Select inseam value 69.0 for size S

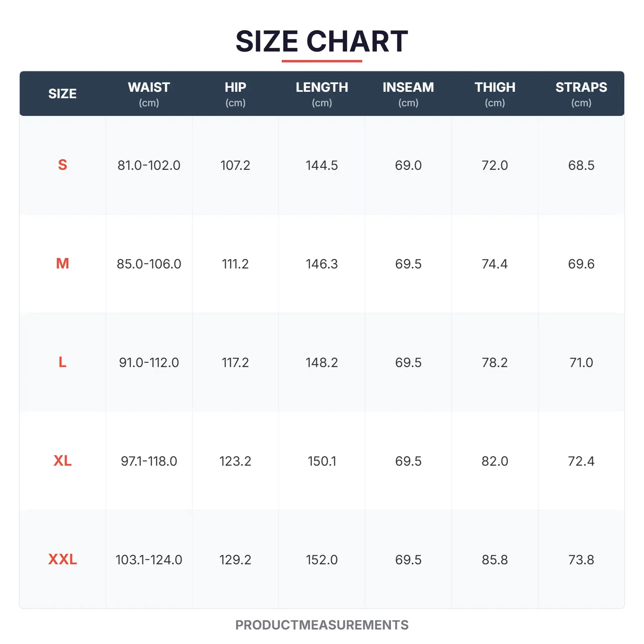(408, 165)
